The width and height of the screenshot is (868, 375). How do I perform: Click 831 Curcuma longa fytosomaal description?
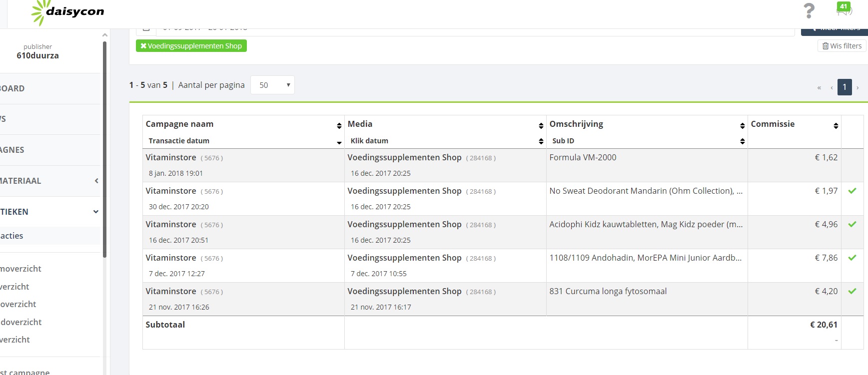tap(608, 291)
